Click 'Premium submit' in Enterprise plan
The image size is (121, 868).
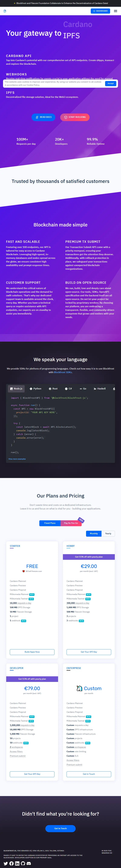click(74, 765)
